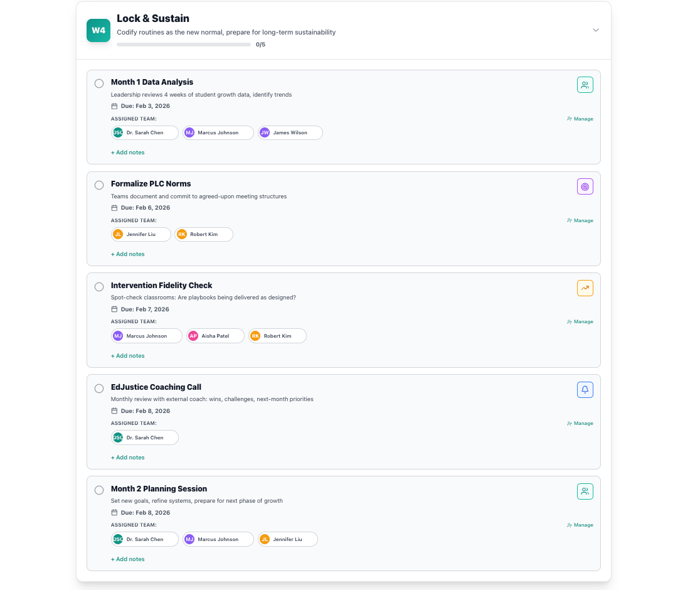Click the calendar icon beside Due: Feb 7, 2026
Image resolution: width=700 pixels, height=590 pixels.
point(114,309)
